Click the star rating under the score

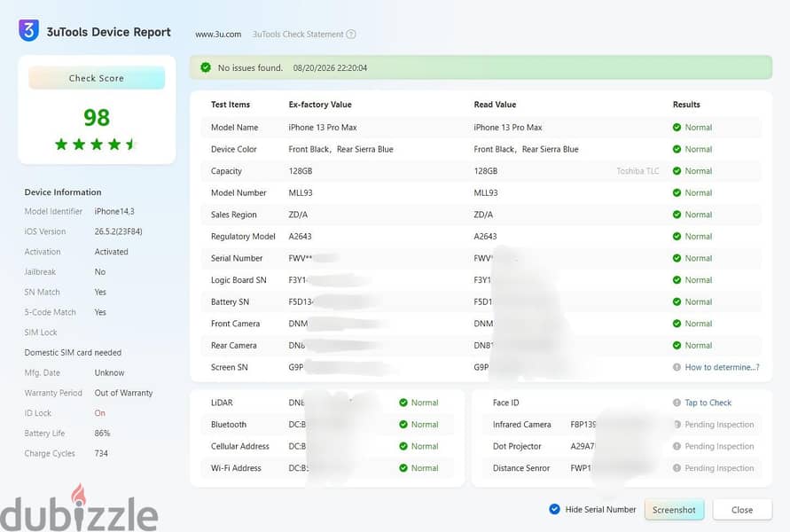coord(96,145)
